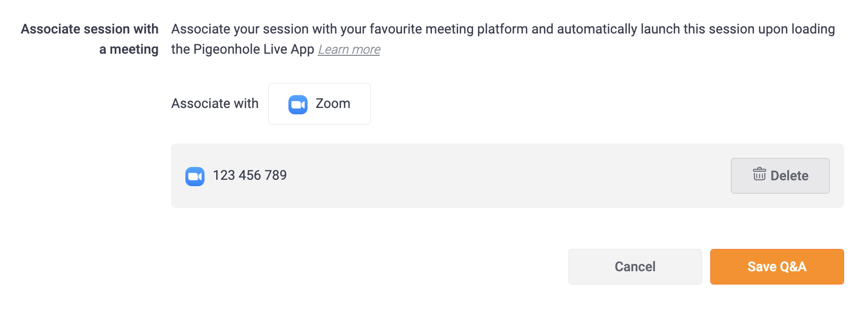Click the Zoom camera icon beside 'Associate with'
The height and width of the screenshot is (317, 868).
pos(298,104)
